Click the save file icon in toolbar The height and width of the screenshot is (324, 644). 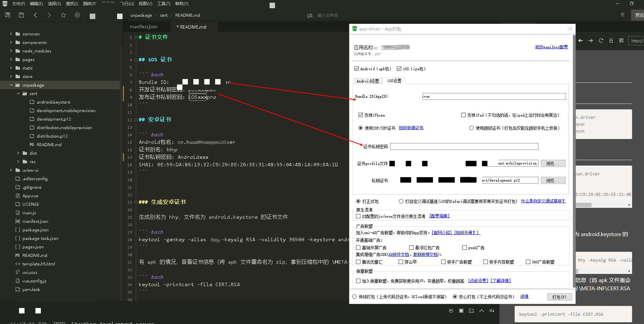click(21, 15)
